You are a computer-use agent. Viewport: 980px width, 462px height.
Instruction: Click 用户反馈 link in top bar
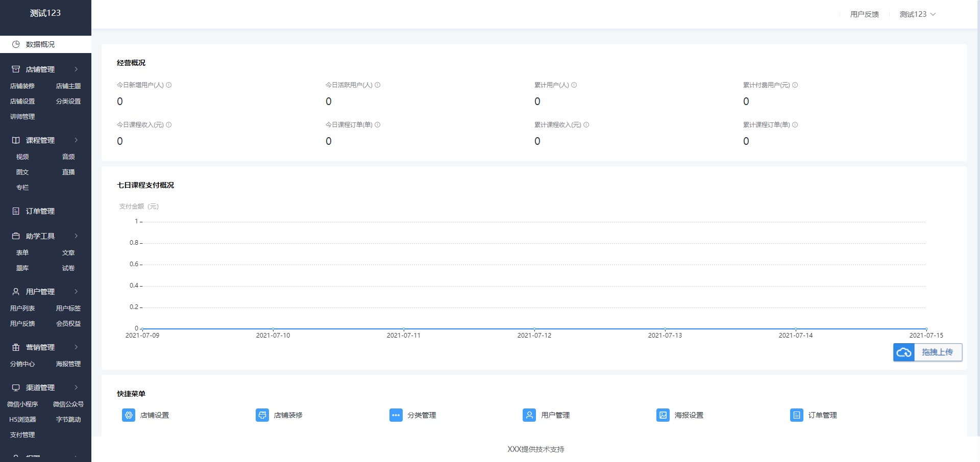point(865,14)
